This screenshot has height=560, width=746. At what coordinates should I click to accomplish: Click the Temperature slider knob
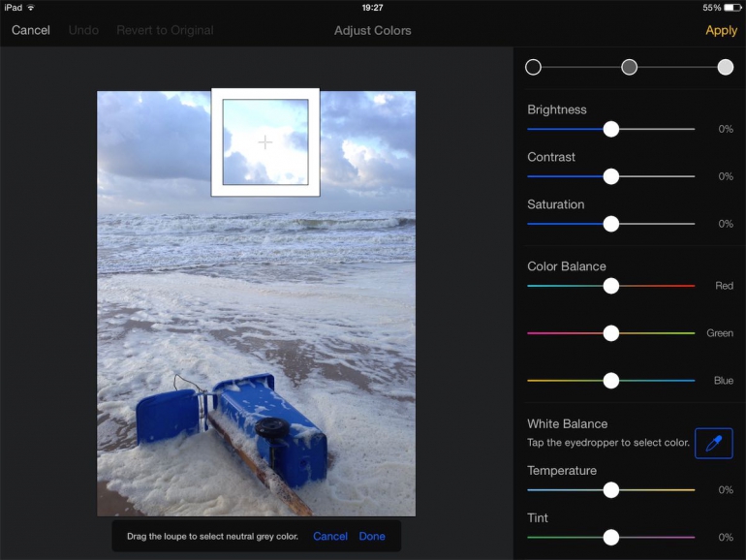click(x=610, y=490)
